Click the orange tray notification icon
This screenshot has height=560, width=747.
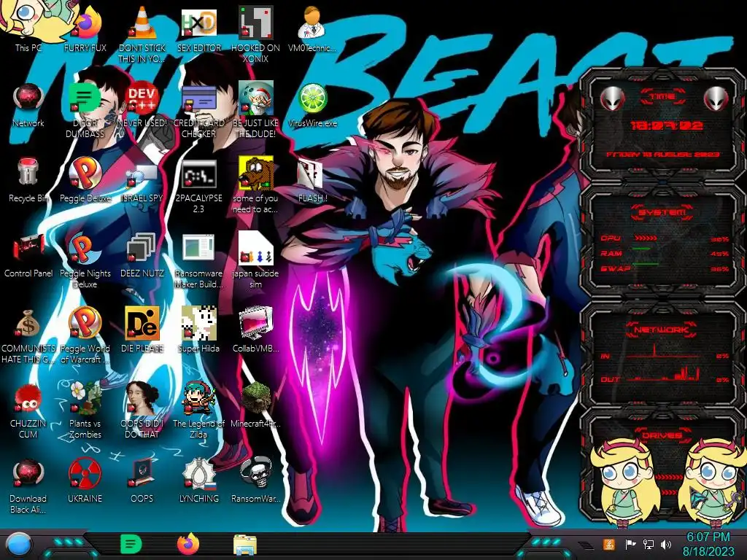coord(609,544)
